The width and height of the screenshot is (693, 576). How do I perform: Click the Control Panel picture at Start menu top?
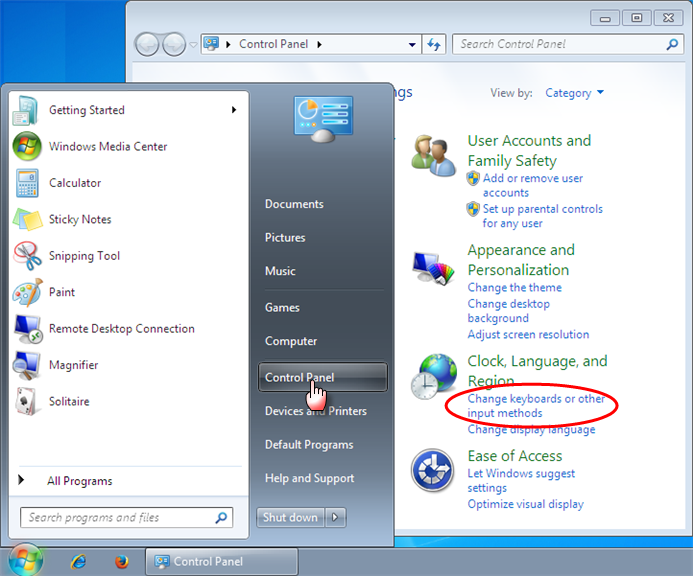click(323, 119)
